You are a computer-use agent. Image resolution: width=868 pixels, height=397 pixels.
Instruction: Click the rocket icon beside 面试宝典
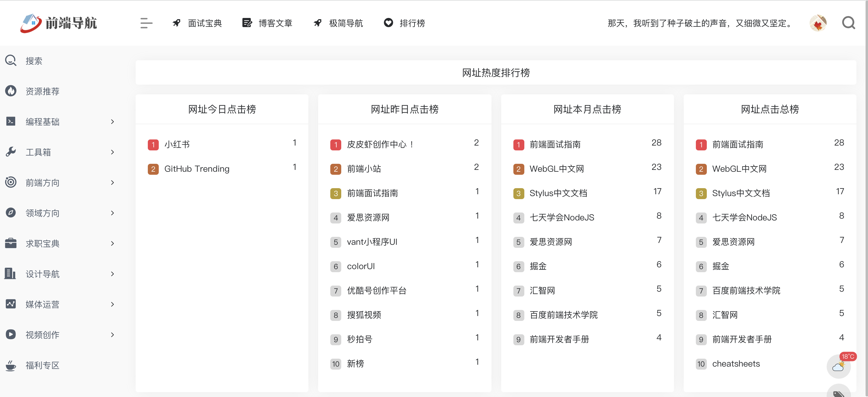(x=177, y=23)
